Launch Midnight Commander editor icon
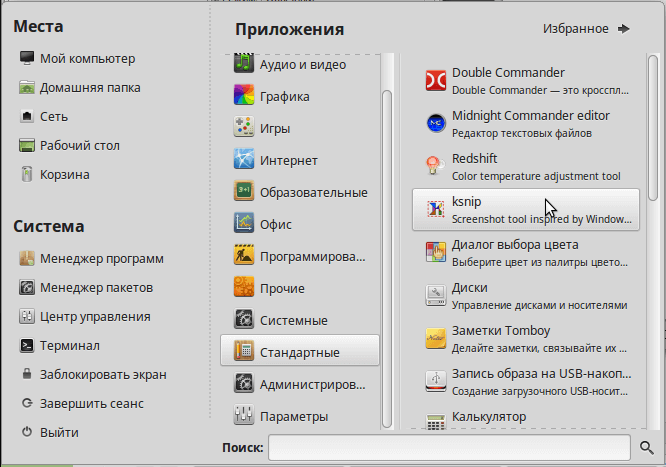666x467 pixels. pos(436,123)
